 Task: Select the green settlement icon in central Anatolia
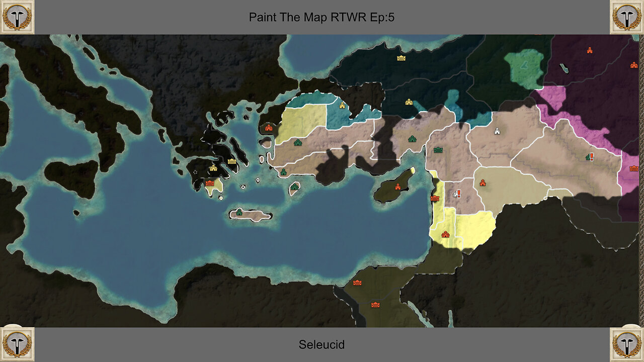click(412, 139)
